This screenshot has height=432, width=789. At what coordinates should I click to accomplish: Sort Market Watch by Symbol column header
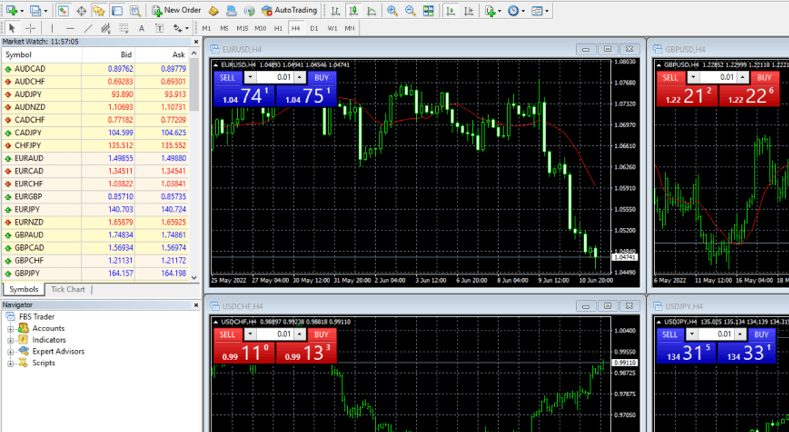pos(42,55)
